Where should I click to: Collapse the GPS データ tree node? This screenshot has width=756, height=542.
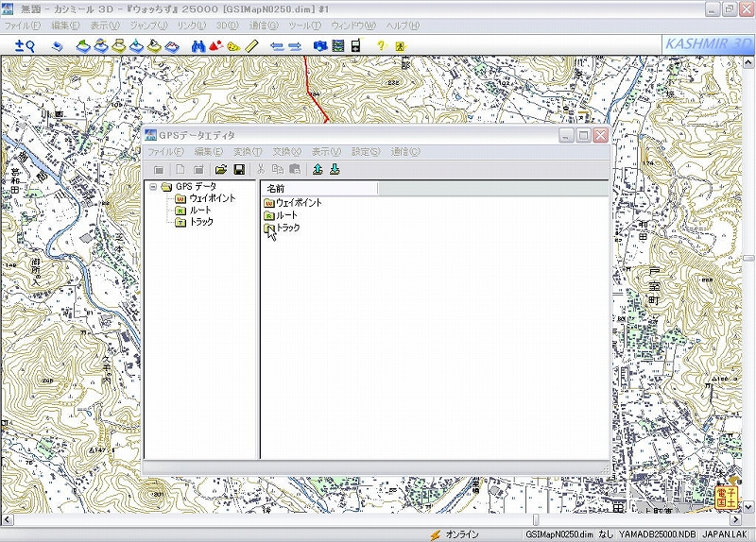153,186
